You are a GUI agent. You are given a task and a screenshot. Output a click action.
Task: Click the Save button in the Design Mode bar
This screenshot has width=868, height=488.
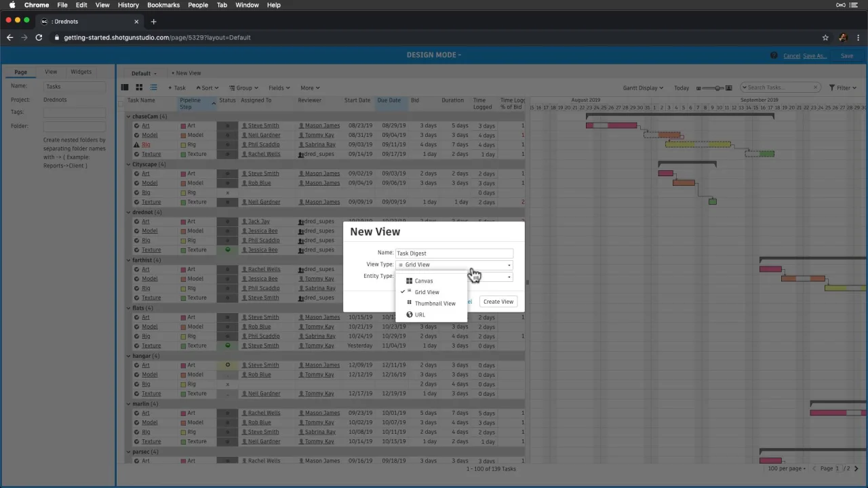tap(847, 56)
